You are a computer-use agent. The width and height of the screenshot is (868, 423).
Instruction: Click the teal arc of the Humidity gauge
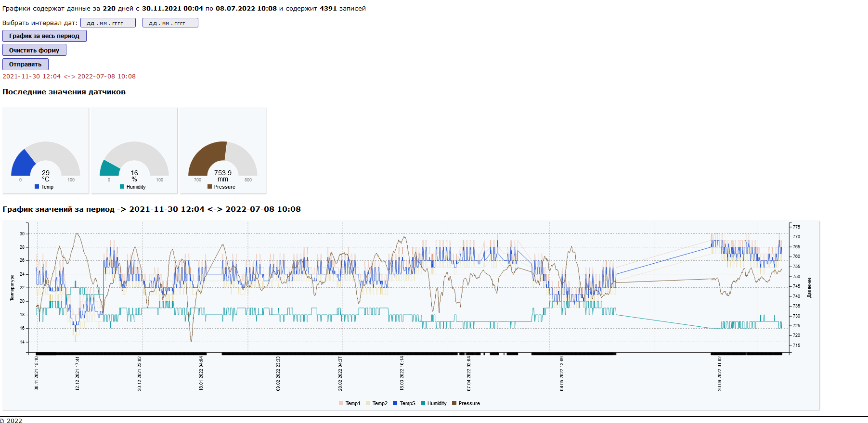(109, 168)
